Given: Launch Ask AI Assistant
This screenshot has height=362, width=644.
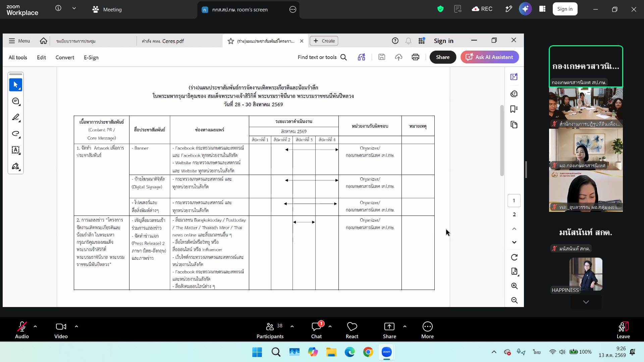Looking at the screenshot, I should click(490, 57).
